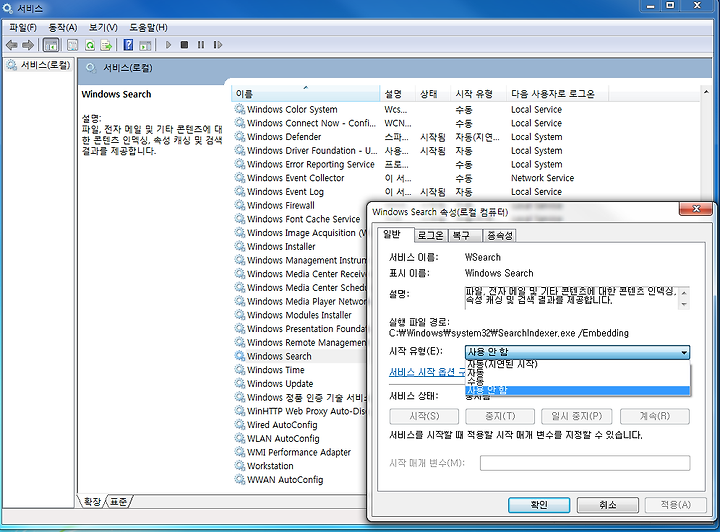Click the gear icon of Windows Event Log
The image size is (720, 532).
point(240,191)
